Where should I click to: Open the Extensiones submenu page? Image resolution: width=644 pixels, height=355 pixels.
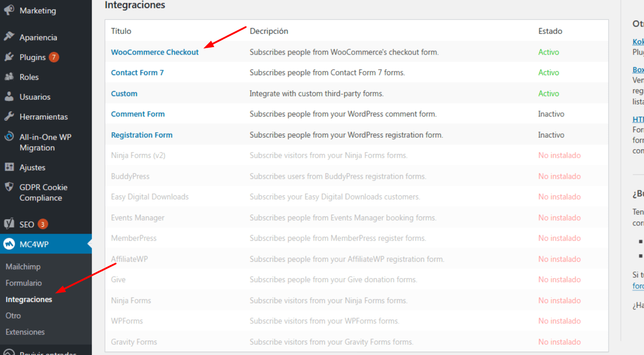(x=25, y=332)
